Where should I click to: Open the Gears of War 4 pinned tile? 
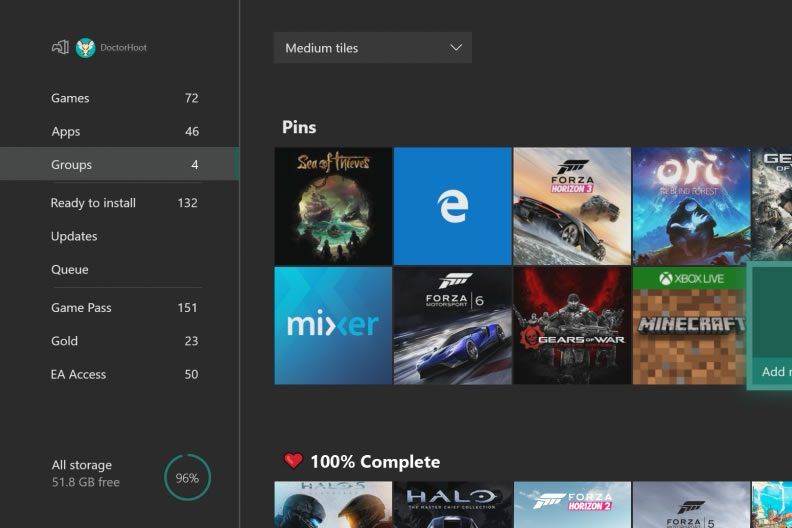click(x=771, y=204)
